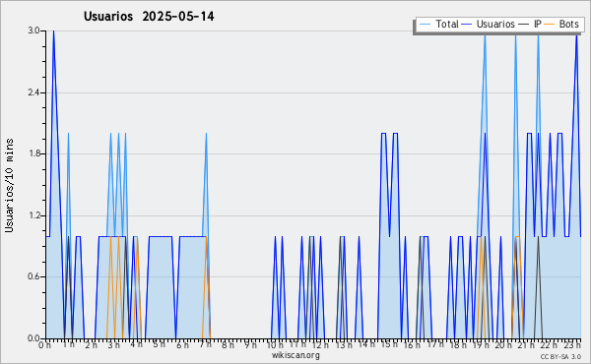Click the y-axis value 2.4
The image size is (591, 364).
tap(33, 92)
